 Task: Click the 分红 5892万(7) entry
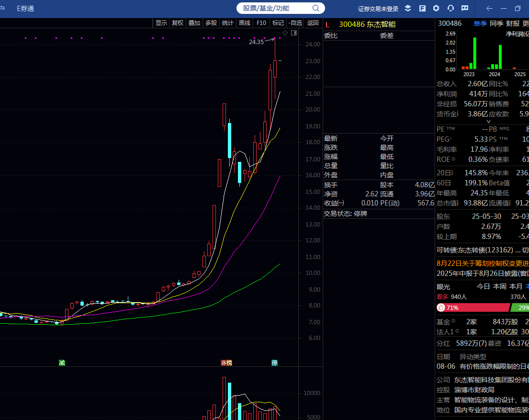pyautogui.click(x=461, y=344)
